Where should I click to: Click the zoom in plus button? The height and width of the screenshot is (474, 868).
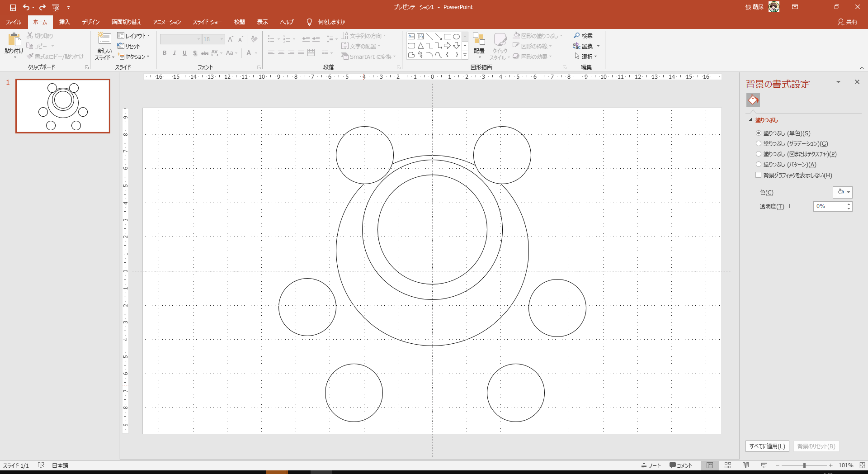click(x=831, y=465)
